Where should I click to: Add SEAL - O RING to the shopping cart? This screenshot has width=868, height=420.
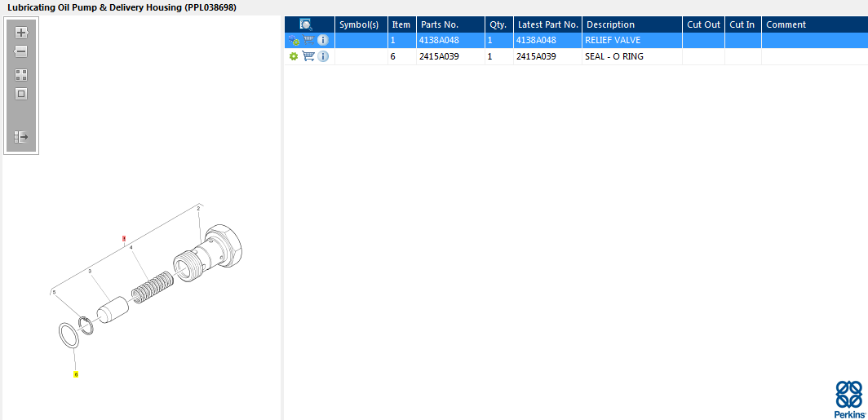pos(308,56)
